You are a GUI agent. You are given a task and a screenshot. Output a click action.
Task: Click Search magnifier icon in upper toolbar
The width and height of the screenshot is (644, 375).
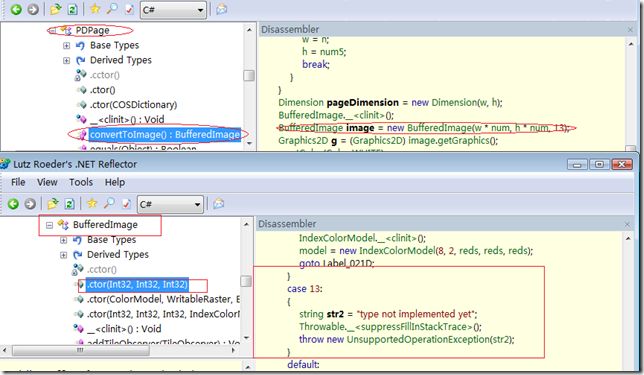click(x=112, y=9)
